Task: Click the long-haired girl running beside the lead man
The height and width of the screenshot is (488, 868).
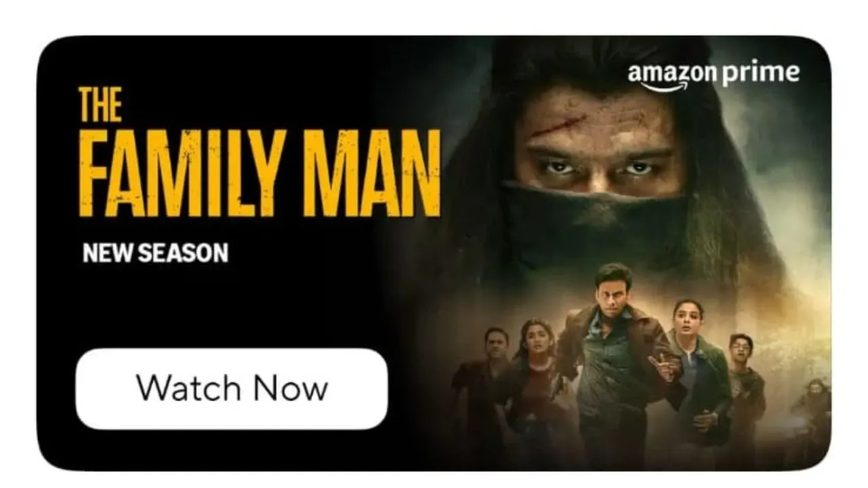Action: pos(536,386)
